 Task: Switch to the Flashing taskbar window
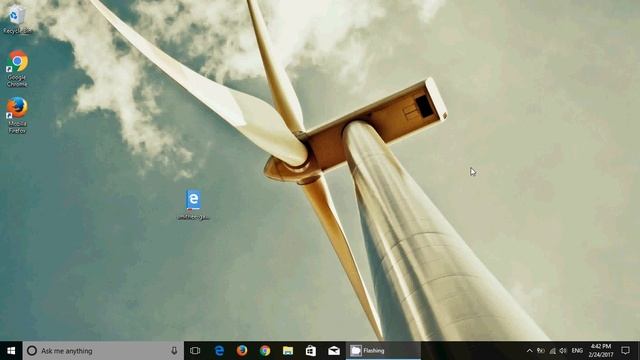click(x=383, y=351)
